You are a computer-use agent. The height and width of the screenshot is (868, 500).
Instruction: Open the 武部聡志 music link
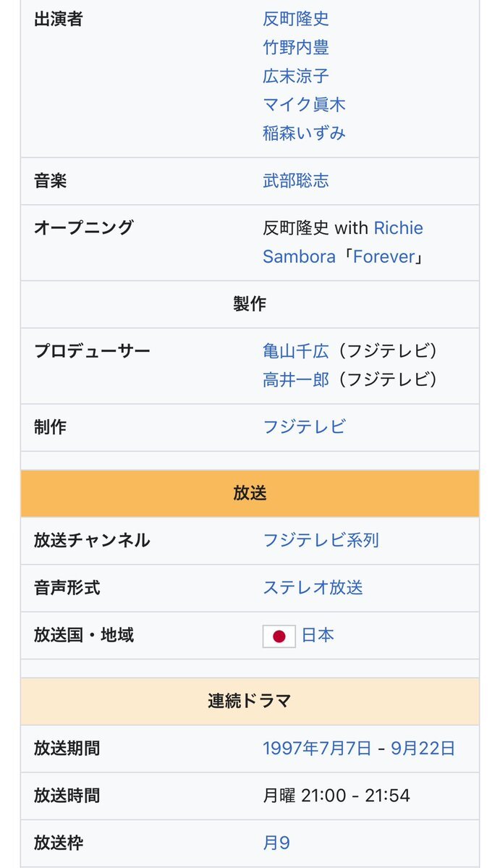pyautogui.click(x=296, y=180)
